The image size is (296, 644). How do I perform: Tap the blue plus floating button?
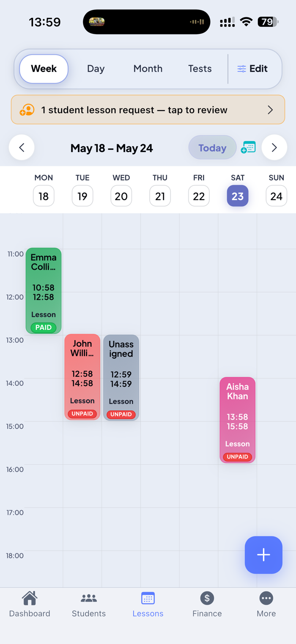(x=263, y=555)
